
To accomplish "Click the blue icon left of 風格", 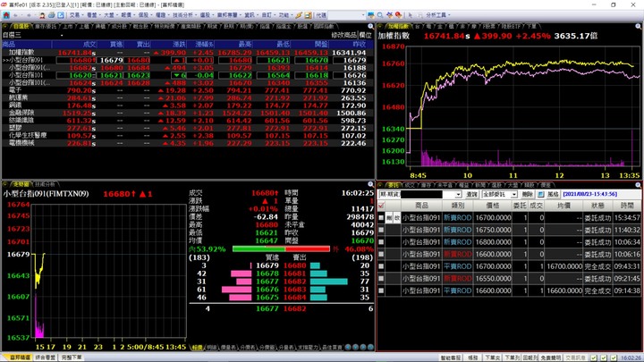I will click(x=541, y=194).
